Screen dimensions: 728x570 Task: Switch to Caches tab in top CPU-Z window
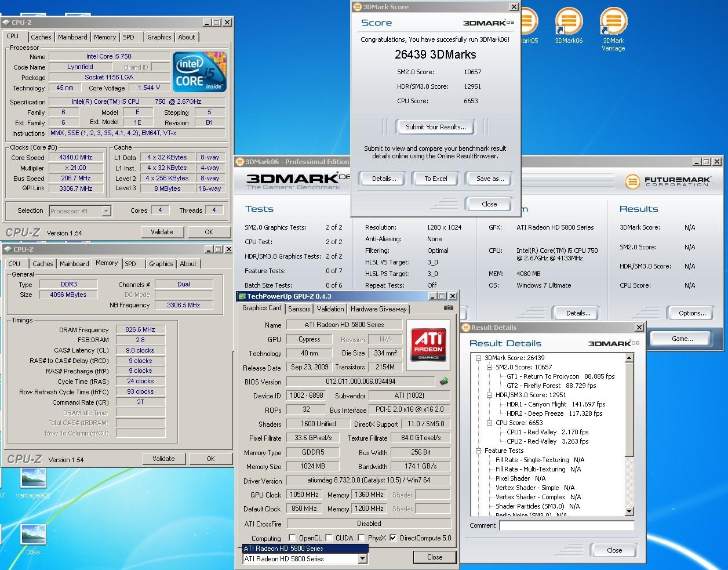(41, 37)
